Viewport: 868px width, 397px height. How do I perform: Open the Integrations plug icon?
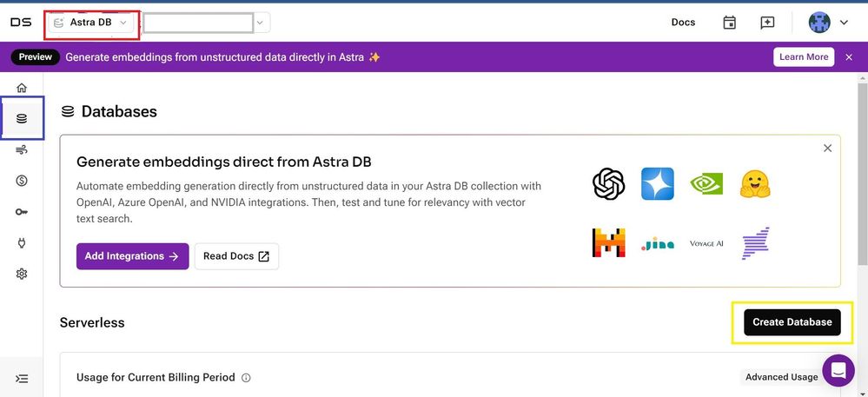click(x=22, y=243)
